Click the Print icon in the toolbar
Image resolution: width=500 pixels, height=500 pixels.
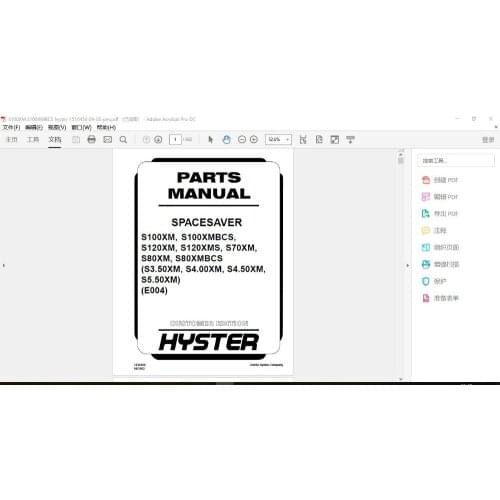(91, 140)
